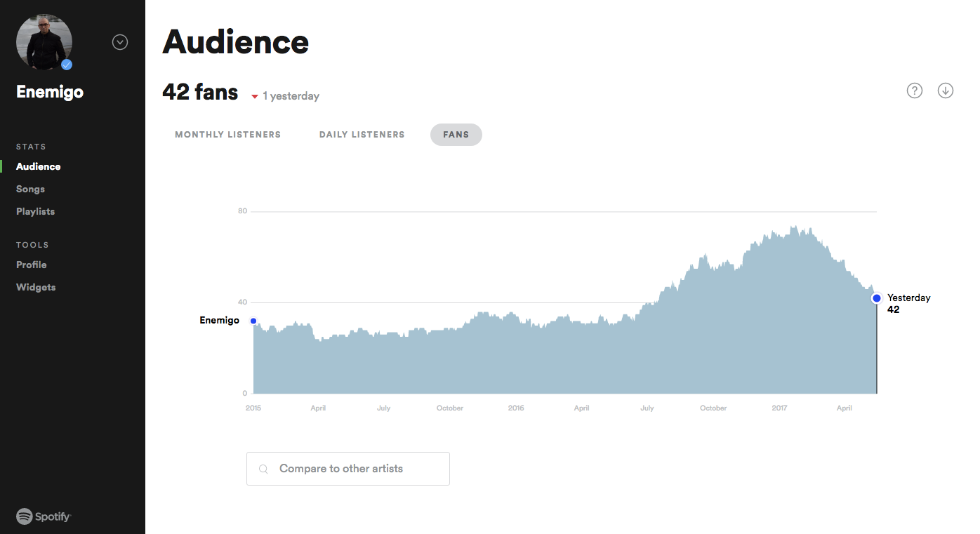Click the Enemigo artist profile photo
The image size is (980, 534).
pyautogui.click(x=44, y=41)
